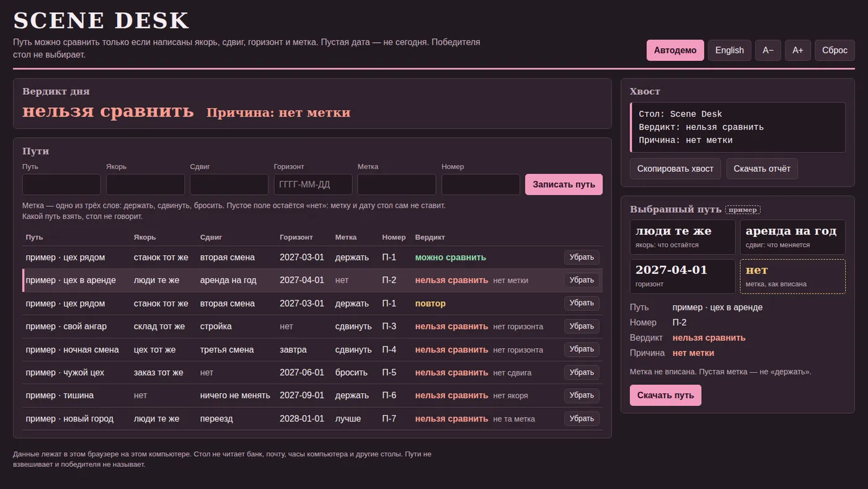The height and width of the screenshot is (489, 868).
Task: Remove the row with verdict можно сравнить
Action: pos(582,258)
